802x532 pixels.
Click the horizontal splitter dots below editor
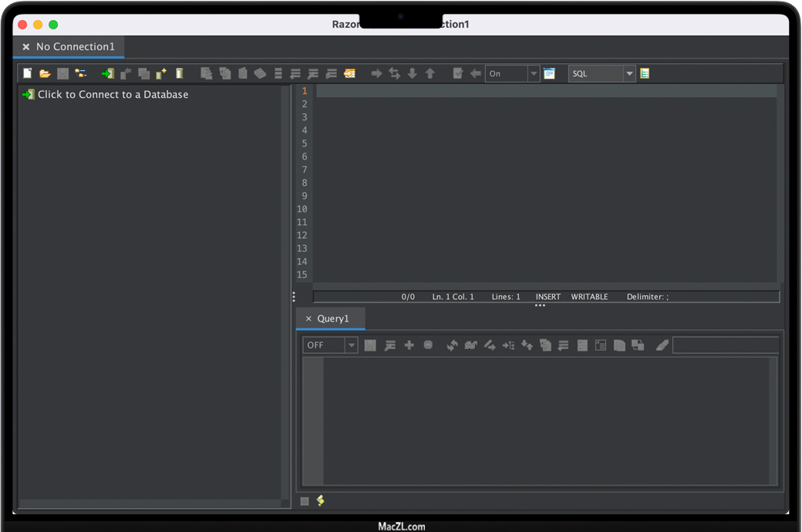click(x=540, y=305)
